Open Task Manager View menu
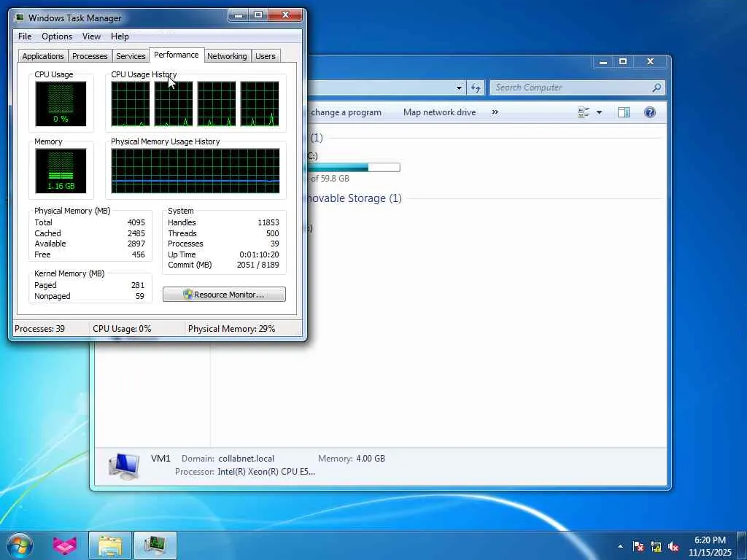The width and height of the screenshot is (747, 560). tap(91, 36)
